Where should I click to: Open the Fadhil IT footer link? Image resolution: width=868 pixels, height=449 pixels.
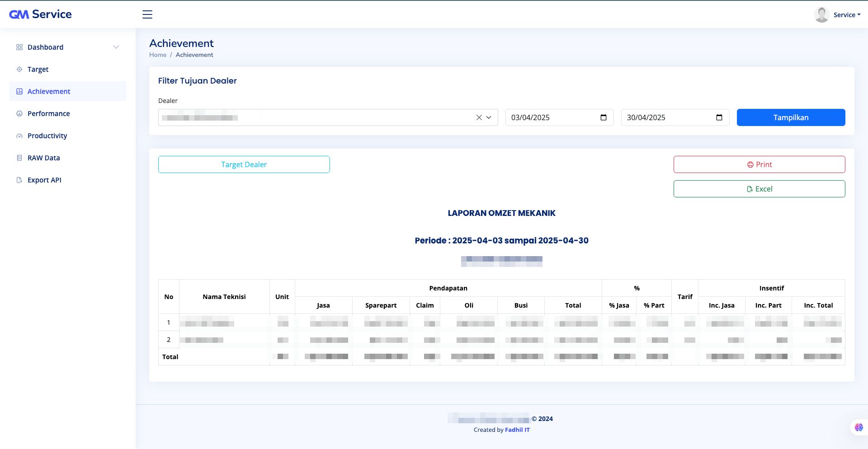point(517,430)
